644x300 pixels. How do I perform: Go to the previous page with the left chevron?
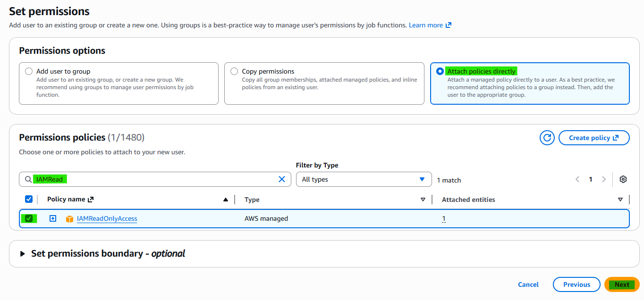[577, 179]
